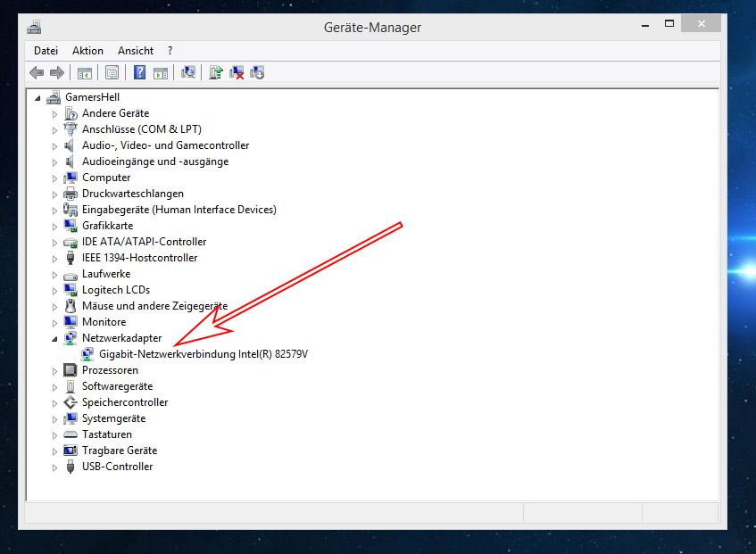Screen dimensions: 756x554
Task: Select Audio-, Video- und Gamecontroller entry
Action: tap(165, 145)
